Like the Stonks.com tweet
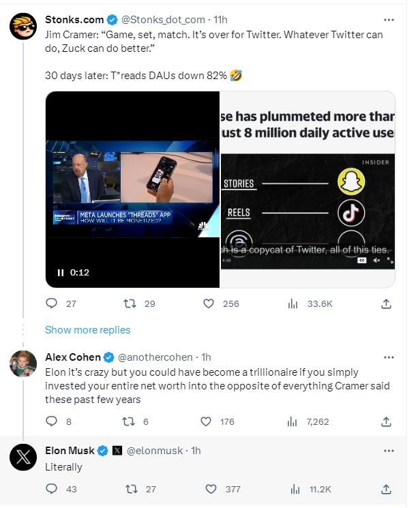 tap(211, 303)
